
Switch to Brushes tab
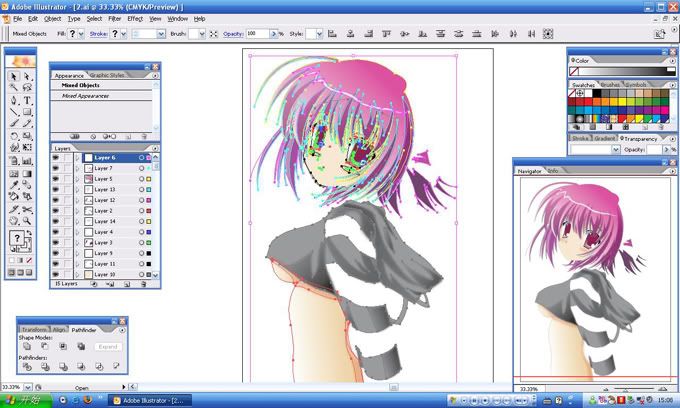point(610,85)
